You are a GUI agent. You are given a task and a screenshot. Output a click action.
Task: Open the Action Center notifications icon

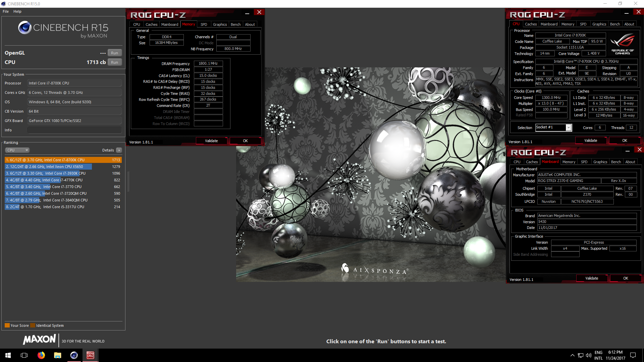tap(633, 355)
